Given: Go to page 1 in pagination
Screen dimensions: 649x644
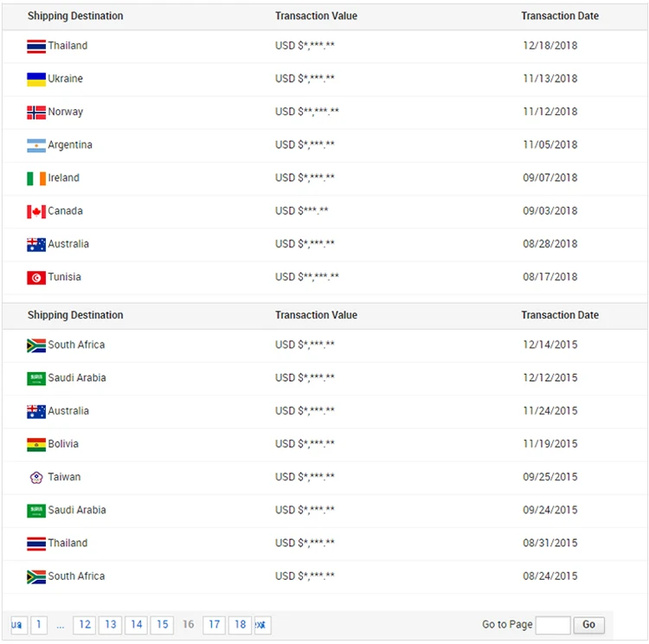Looking at the screenshot, I should coord(39,624).
